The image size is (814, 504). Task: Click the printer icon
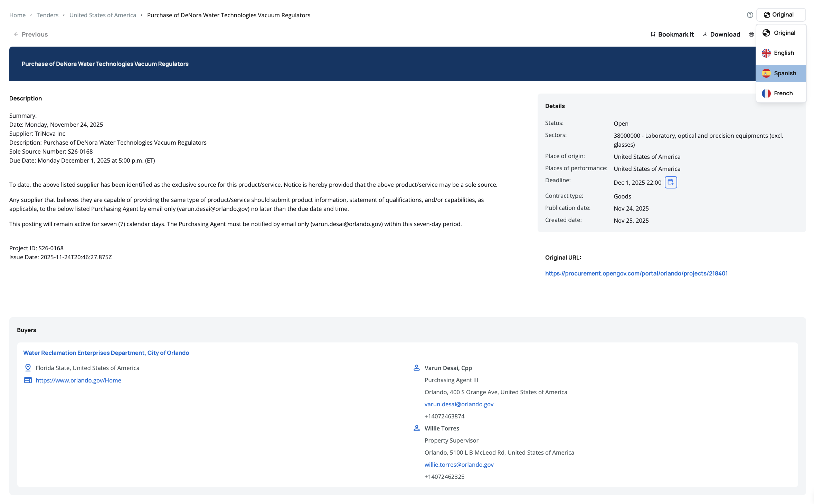click(x=751, y=34)
